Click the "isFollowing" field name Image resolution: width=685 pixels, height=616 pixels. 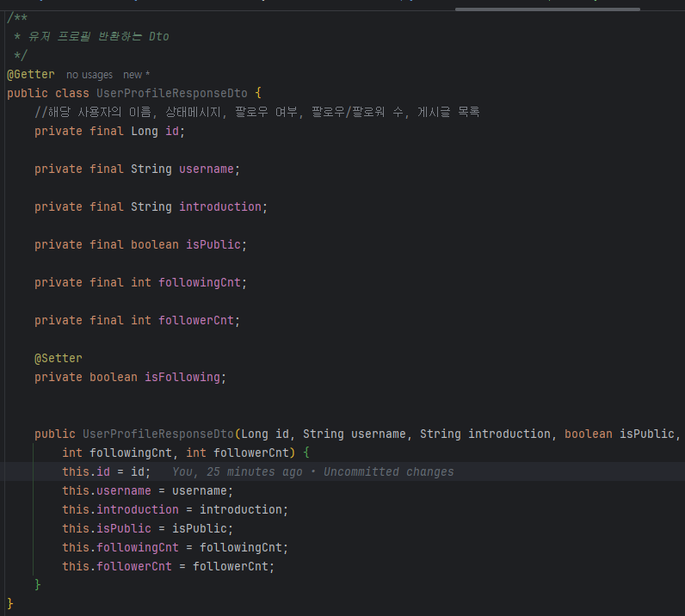click(182, 377)
